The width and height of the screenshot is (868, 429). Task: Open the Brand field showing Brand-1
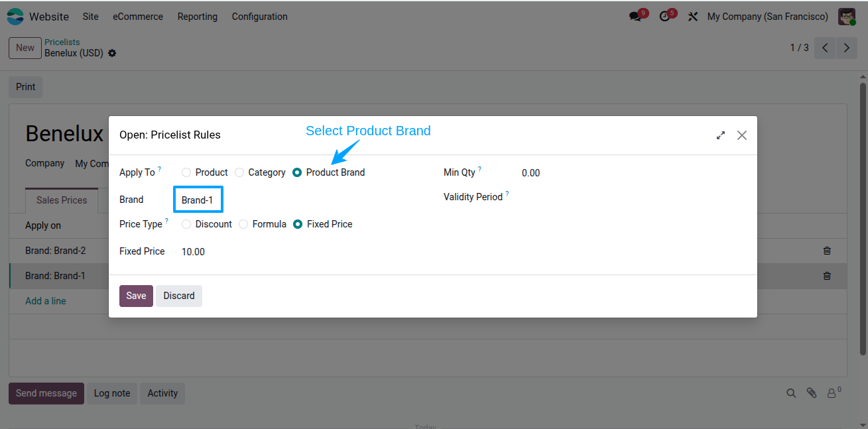[x=198, y=200]
